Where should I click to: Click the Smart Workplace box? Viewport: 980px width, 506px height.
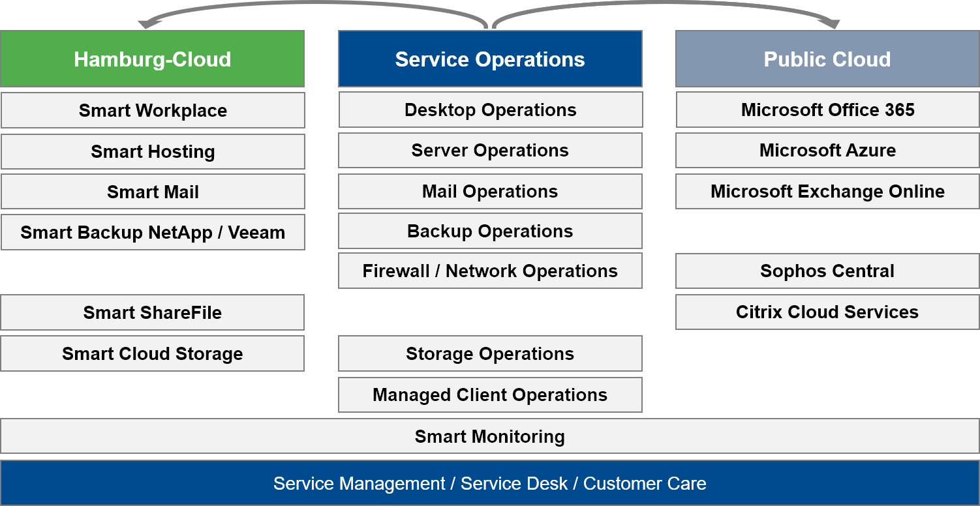tap(153, 110)
